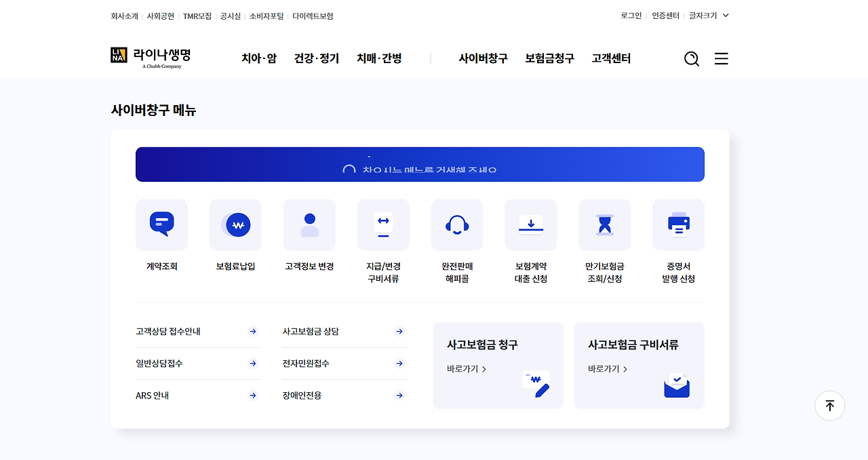Open the 소비자포털 link

pos(267,16)
